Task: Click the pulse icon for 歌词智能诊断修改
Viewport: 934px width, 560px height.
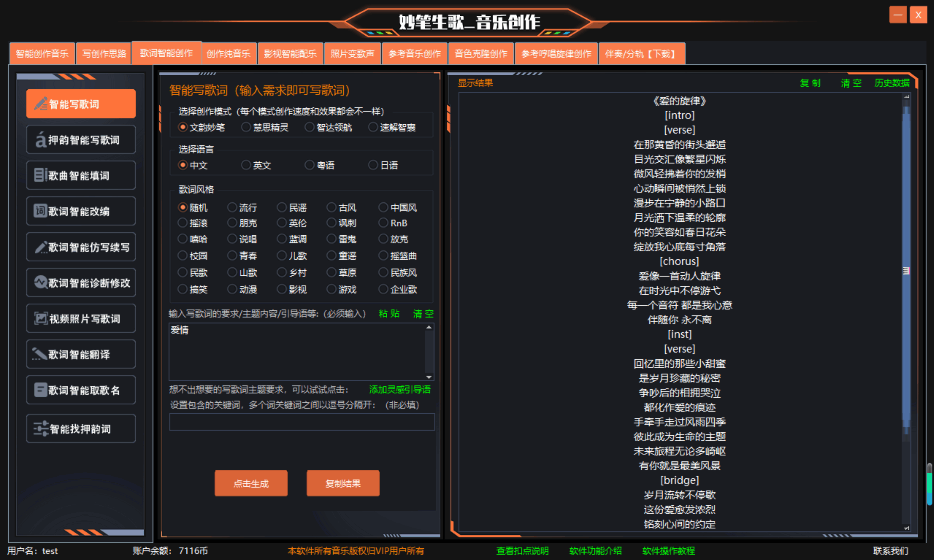Action: point(40,282)
